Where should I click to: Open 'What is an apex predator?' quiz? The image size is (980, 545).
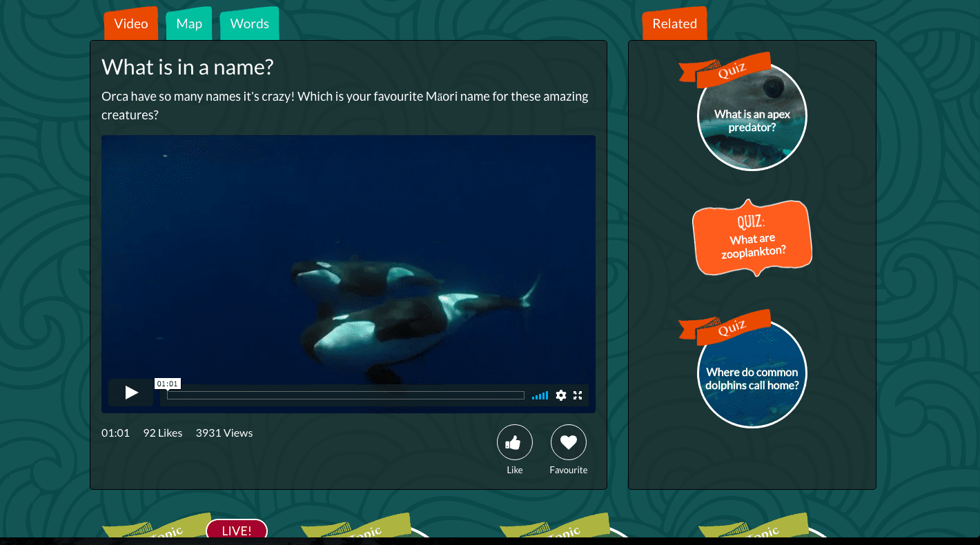[x=752, y=116]
